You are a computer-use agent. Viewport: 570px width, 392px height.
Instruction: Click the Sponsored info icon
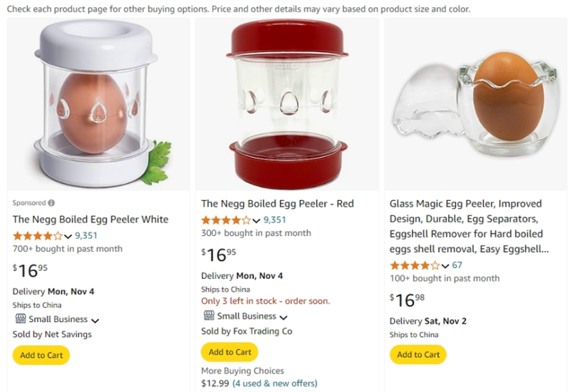[51, 203]
